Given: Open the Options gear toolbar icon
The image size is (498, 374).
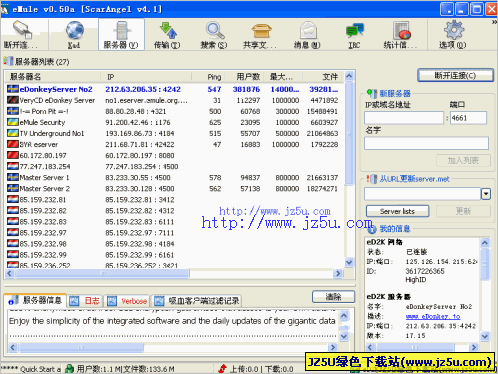Looking at the screenshot, I should pyautogui.click(x=453, y=30).
